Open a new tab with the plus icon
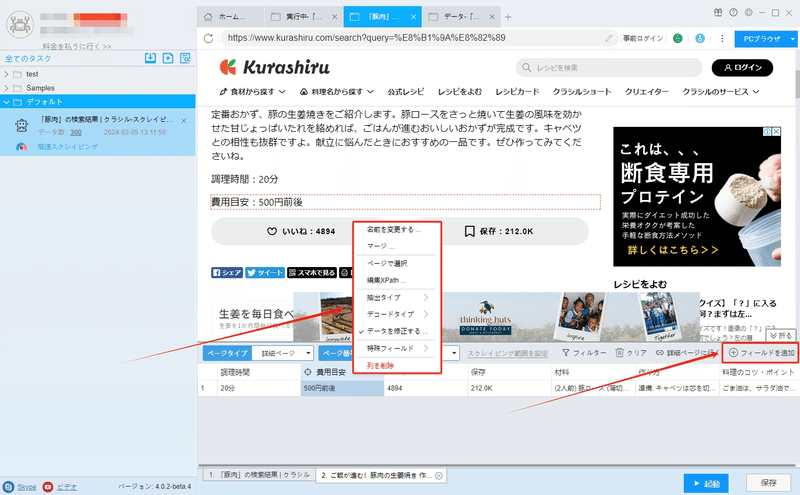Image resolution: width=800 pixels, height=495 pixels. [508, 17]
